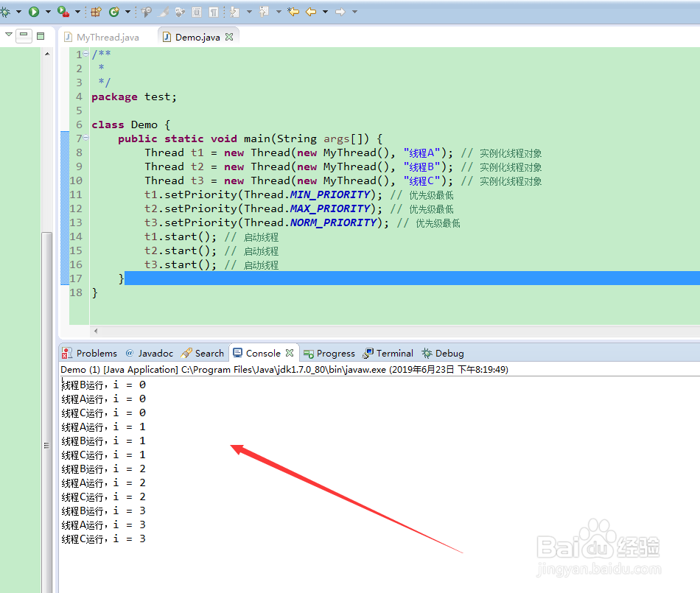This screenshot has height=593, width=700.
Task: Click the Back navigation arrow
Action: pyautogui.click(x=311, y=12)
